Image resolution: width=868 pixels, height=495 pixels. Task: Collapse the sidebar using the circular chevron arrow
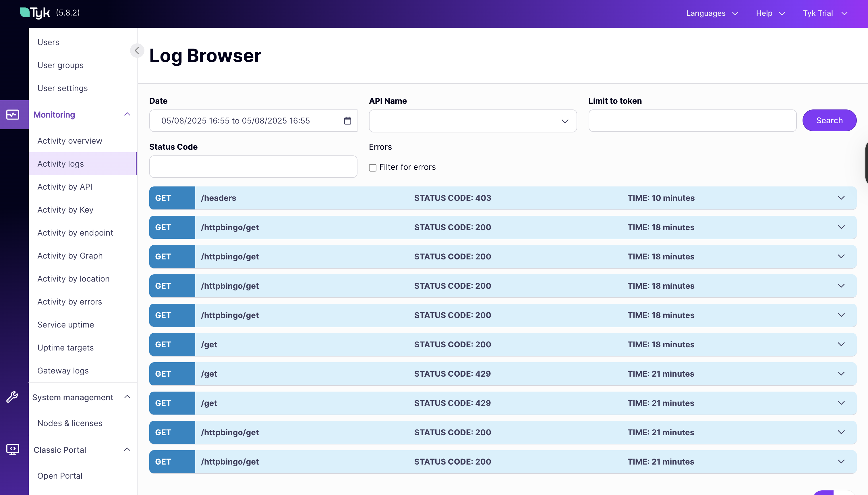pos(137,50)
